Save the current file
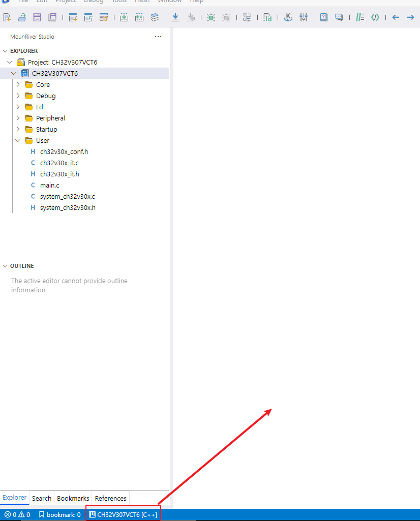 tap(37, 17)
